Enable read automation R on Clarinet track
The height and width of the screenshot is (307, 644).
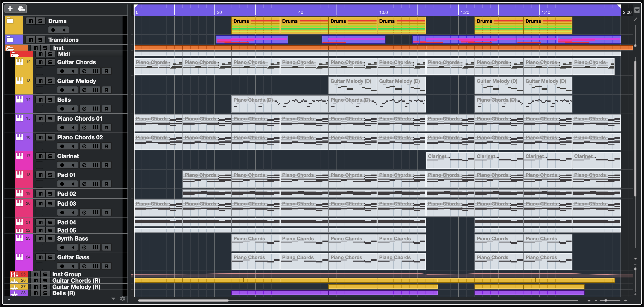[x=106, y=165]
